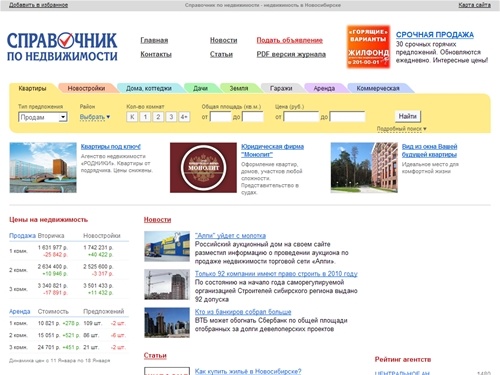Click the price 'до' input field
Image resolution: width=500 pixels, height=375 pixels.
(347, 117)
